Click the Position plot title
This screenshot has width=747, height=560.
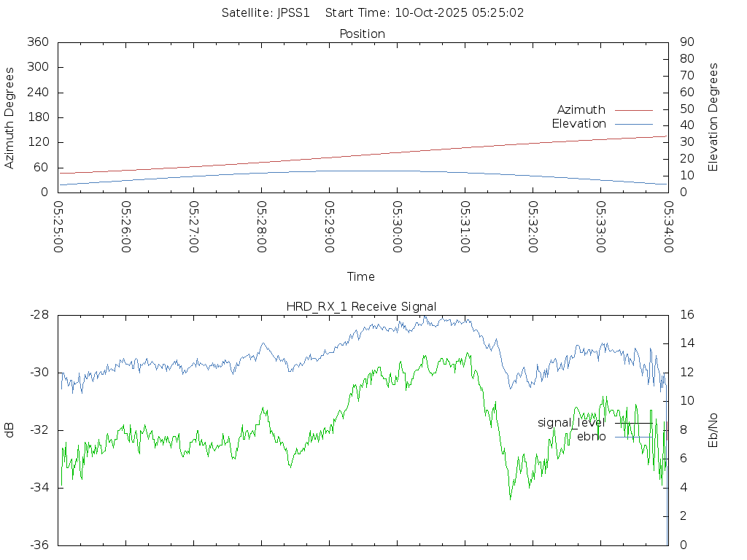coord(363,34)
